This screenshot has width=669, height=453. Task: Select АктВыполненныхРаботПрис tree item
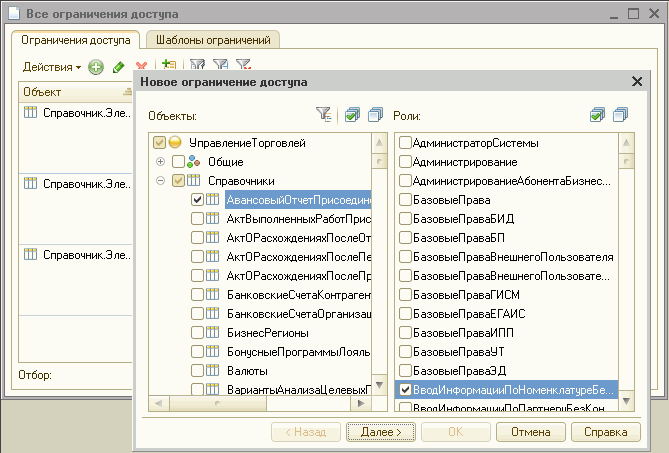click(x=299, y=219)
